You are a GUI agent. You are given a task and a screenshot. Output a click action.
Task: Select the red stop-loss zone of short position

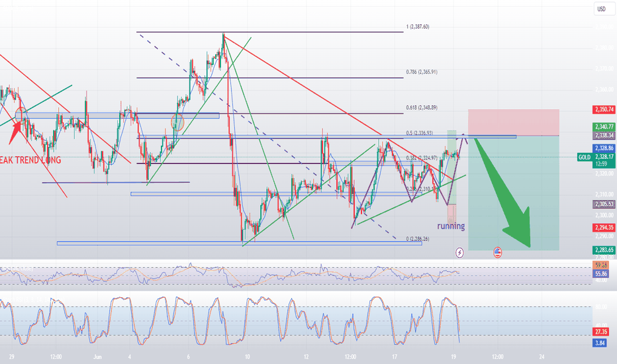[x=514, y=122]
